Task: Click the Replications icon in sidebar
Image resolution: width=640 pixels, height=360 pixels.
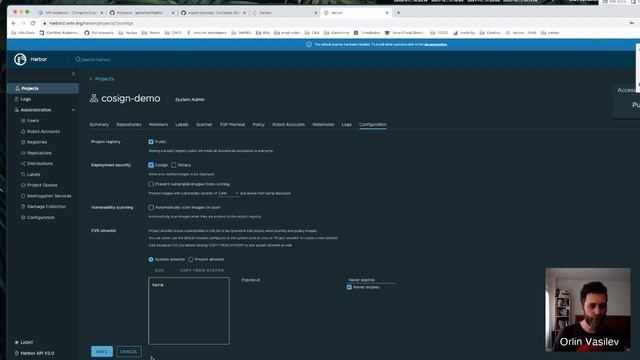Action: 23,153
